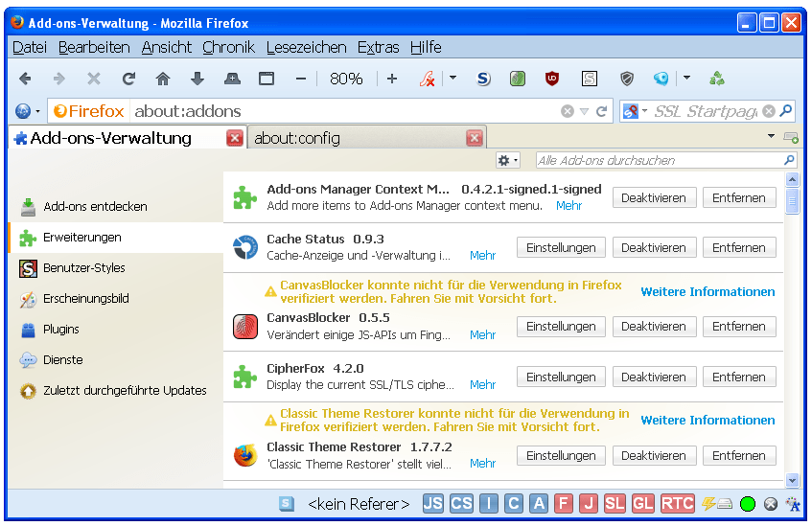Open search engine selector dropdown
This screenshot has width=812, height=526.
coord(645,110)
